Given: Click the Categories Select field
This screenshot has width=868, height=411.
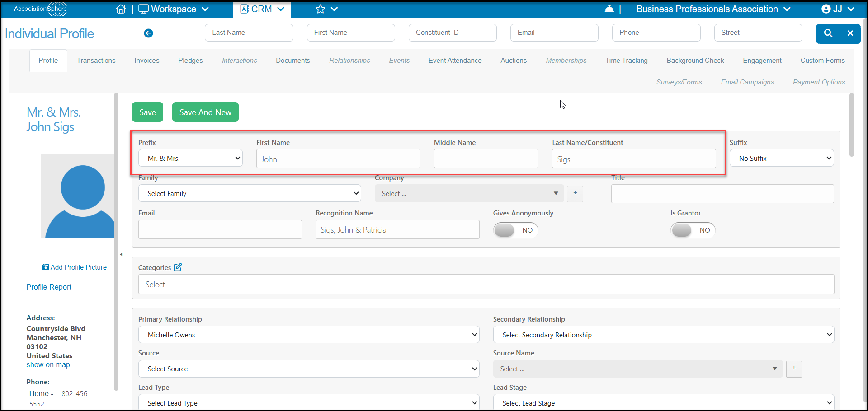Looking at the screenshot, I should tap(486, 285).
